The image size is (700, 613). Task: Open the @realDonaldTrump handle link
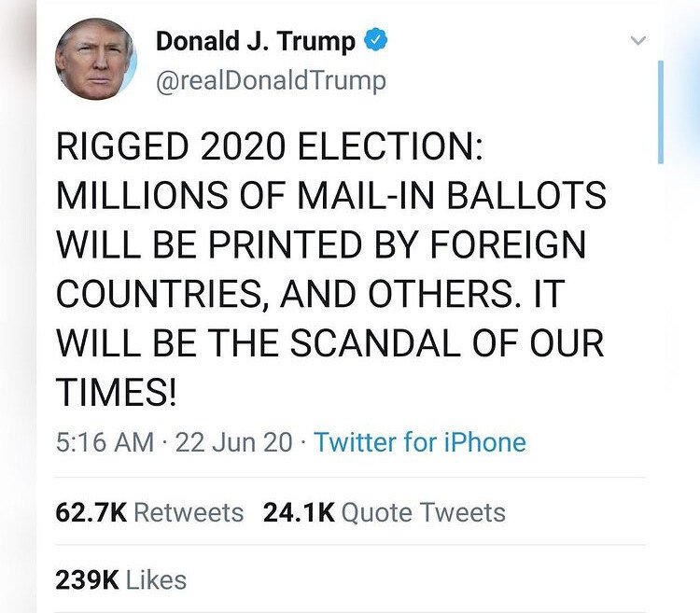coord(271,81)
